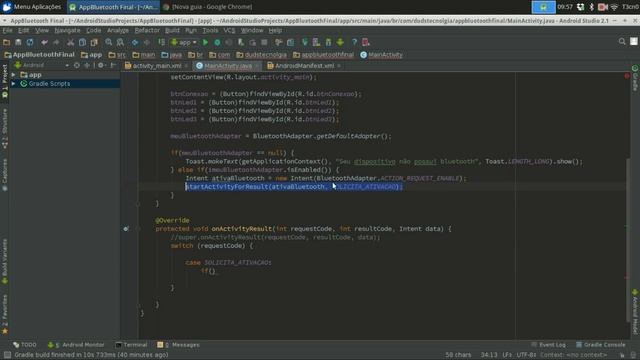
Task: Click the dudstecnolgia breadcrumb folder
Action: tap(261, 55)
